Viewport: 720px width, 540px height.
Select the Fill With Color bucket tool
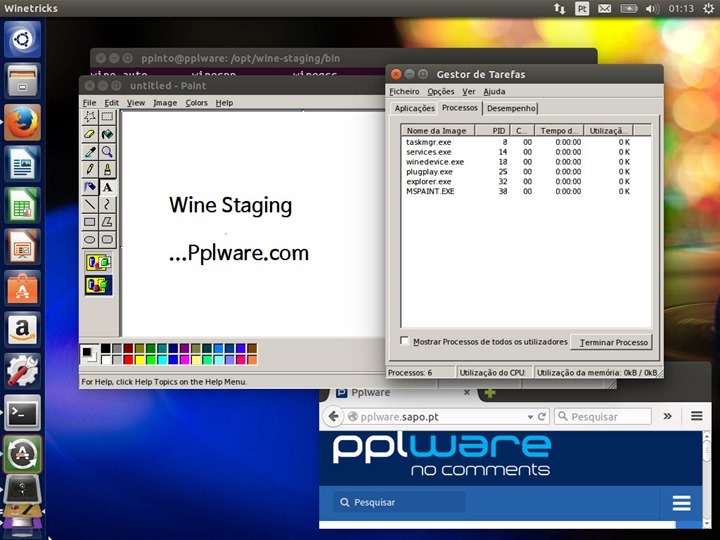coord(107,134)
